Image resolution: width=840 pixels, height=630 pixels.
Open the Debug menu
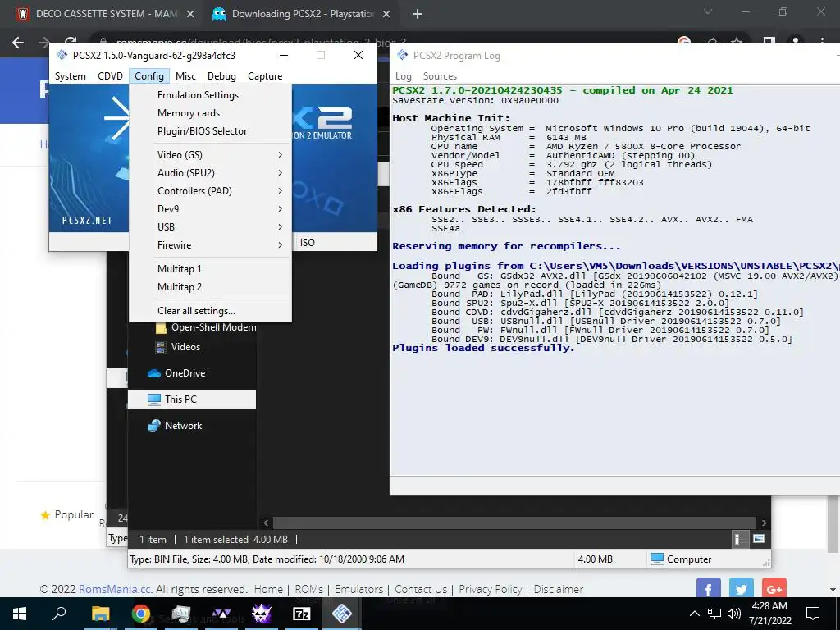221,76
